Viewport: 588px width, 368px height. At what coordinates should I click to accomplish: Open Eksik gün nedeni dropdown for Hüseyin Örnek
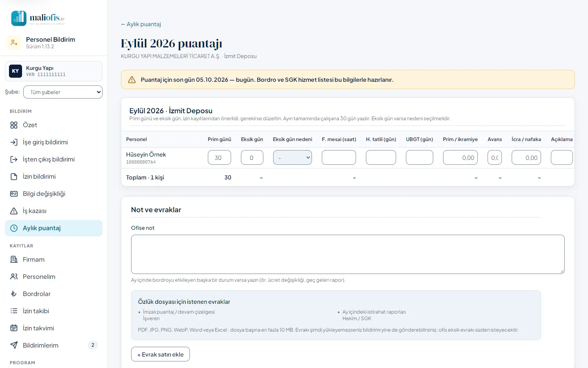point(292,157)
